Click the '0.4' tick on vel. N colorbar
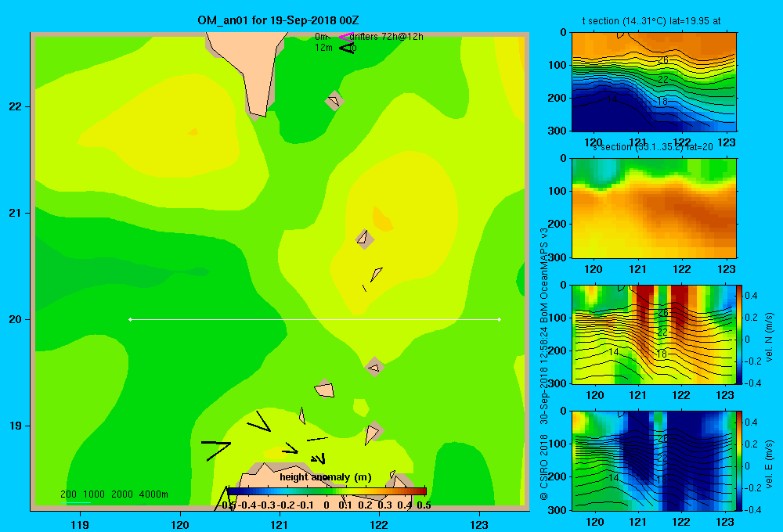The height and width of the screenshot is (532, 783). pyautogui.click(x=751, y=296)
